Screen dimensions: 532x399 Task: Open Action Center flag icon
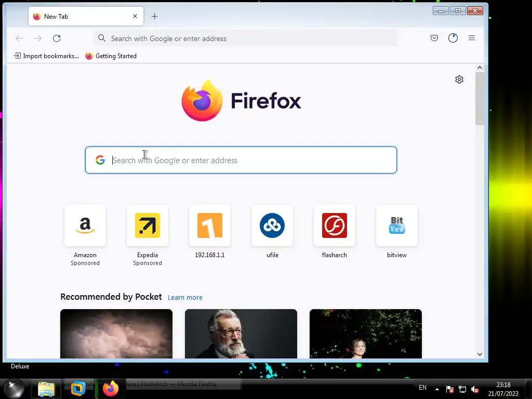pos(450,389)
